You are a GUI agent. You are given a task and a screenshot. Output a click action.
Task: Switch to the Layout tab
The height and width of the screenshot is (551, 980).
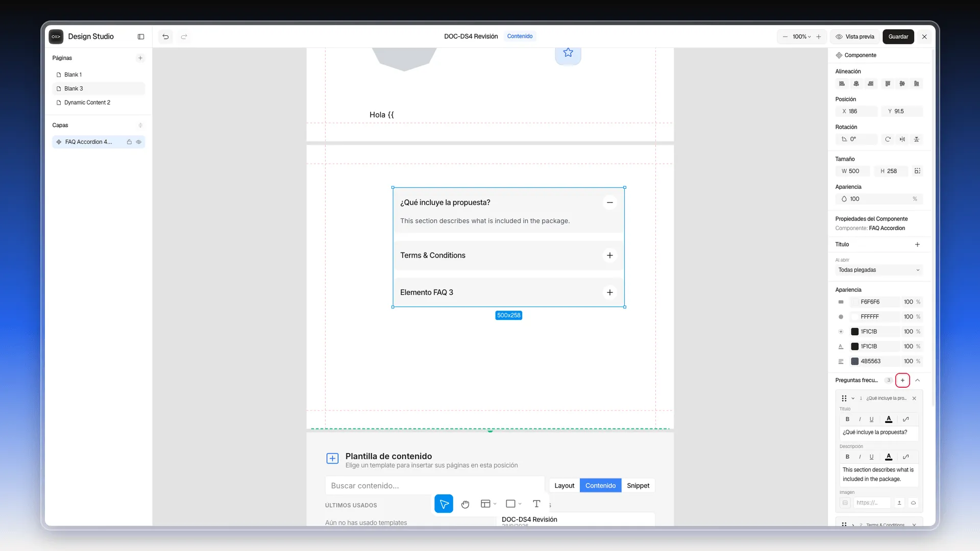564,486
